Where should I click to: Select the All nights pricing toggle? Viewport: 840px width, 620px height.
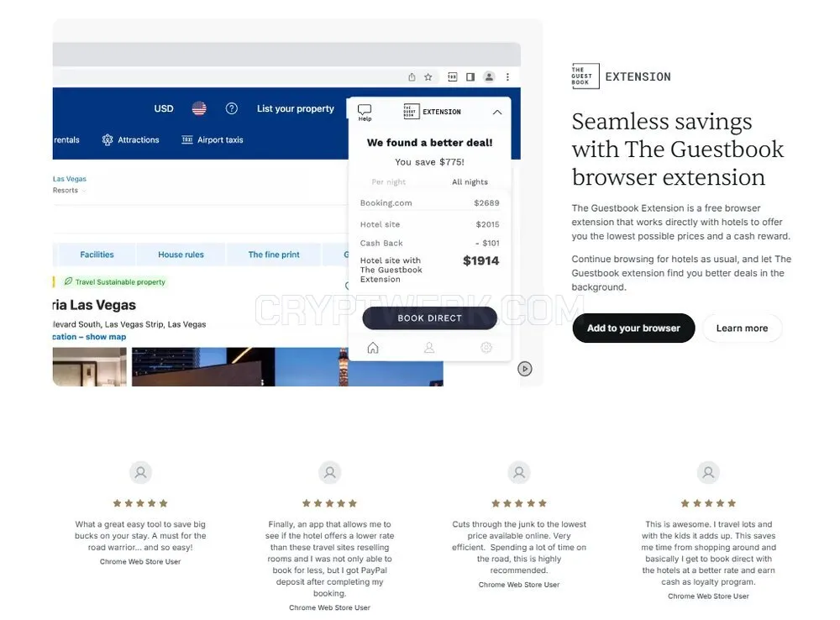(x=470, y=182)
